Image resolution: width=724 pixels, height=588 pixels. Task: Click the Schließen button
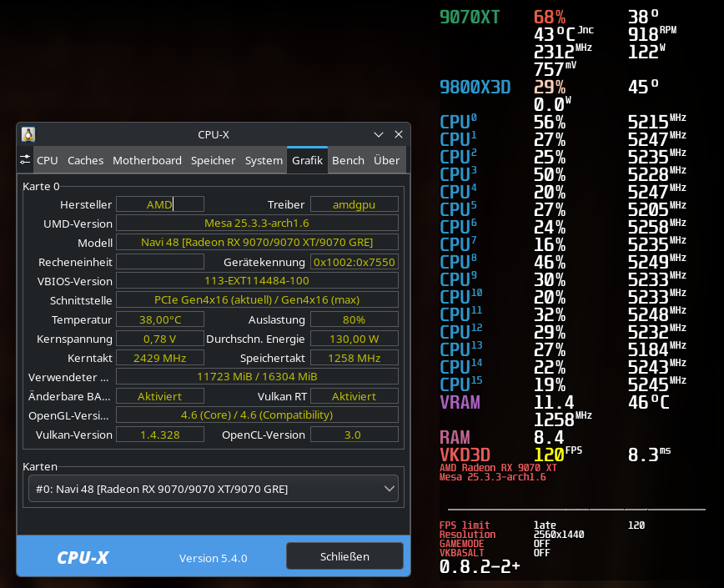[x=344, y=556]
